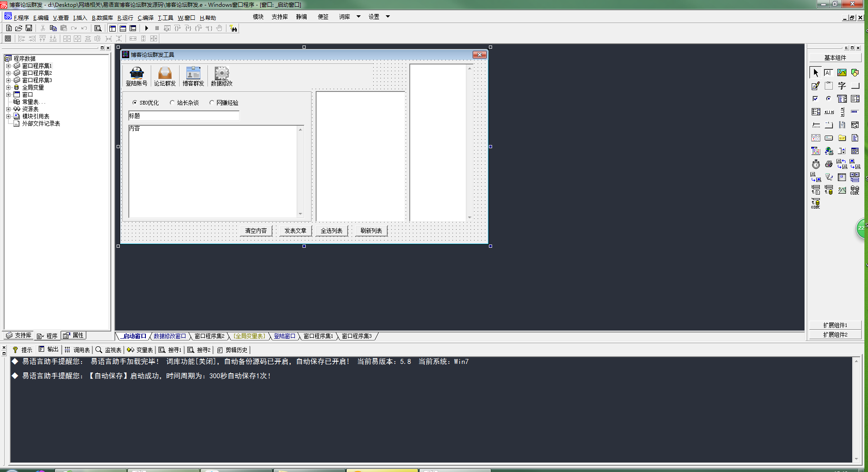Click the 刷新列表 button
Image resolution: width=868 pixels, height=472 pixels.
tap(371, 231)
